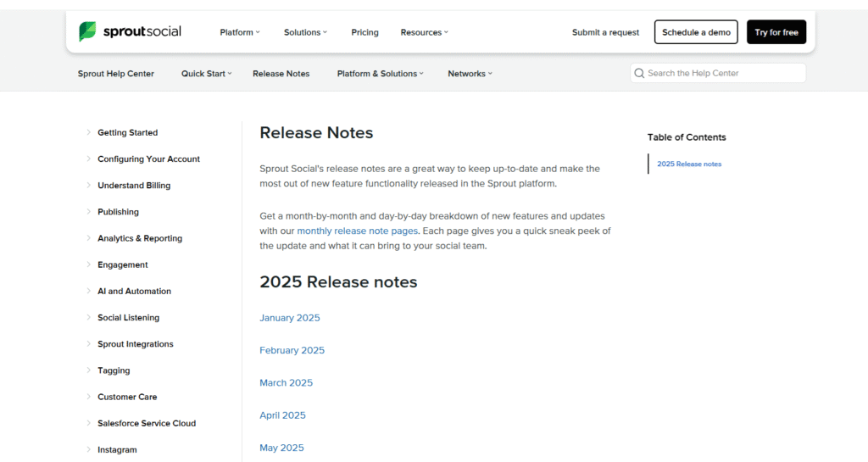Click the Release Notes page heading
This screenshot has width=868, height=462.
pos(316,133)
